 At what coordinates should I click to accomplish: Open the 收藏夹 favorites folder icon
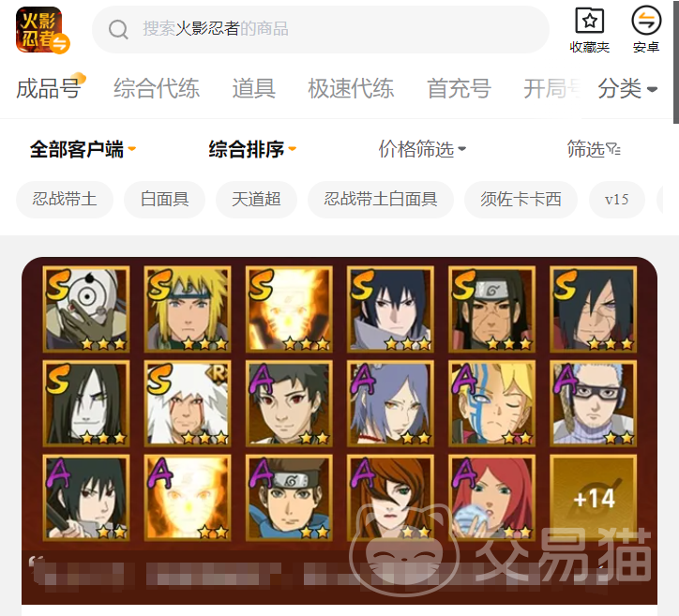(x=589, y=21)
